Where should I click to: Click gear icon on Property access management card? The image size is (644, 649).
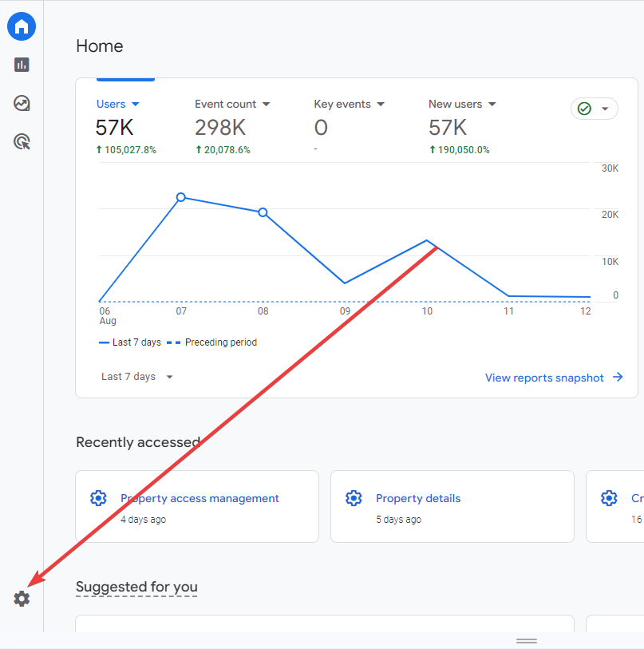[x=98, y=498]
